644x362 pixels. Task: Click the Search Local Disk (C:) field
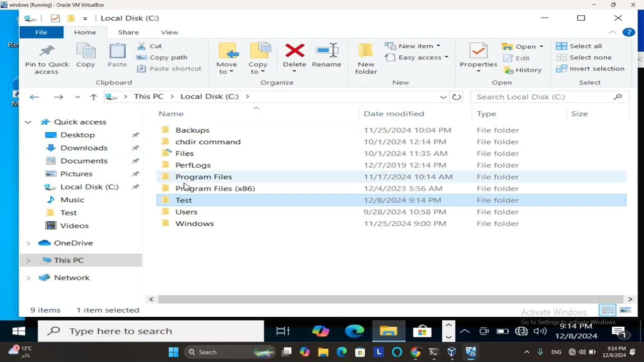(x=549, y=97)
